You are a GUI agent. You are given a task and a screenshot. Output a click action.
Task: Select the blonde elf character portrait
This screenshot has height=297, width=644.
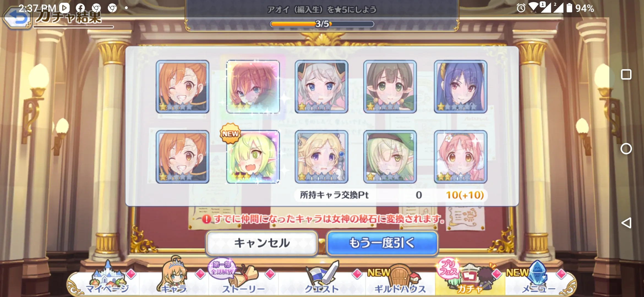(321, 157)
